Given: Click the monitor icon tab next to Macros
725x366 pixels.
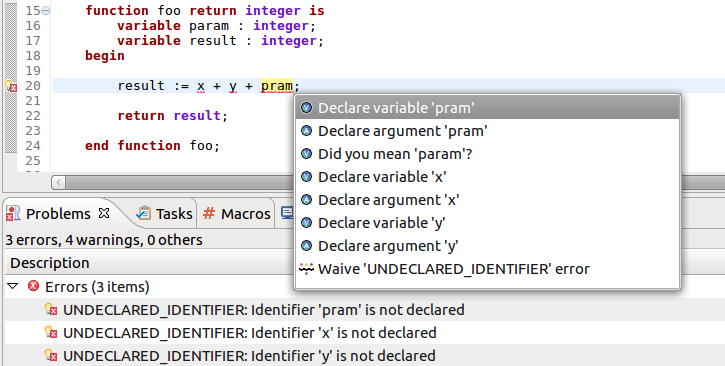Looking at the screenshot, I should point(287,213).
